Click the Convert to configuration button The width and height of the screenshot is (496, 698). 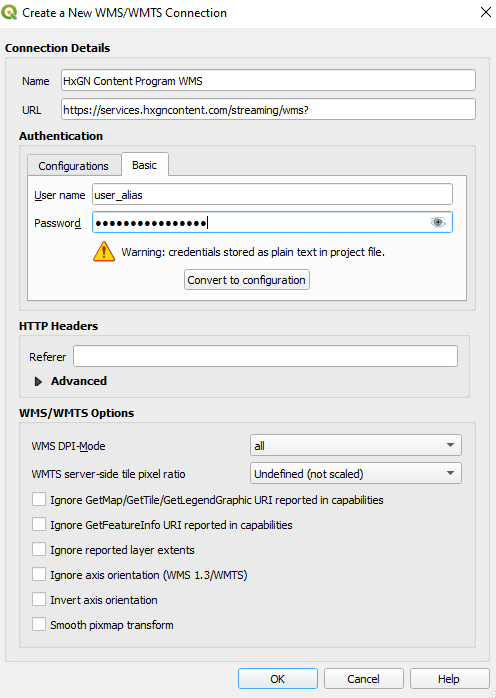tap(247, 280)
